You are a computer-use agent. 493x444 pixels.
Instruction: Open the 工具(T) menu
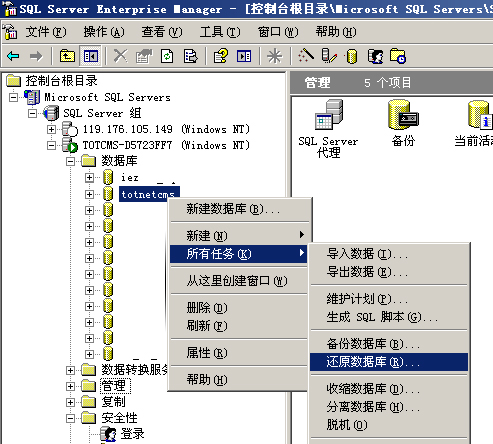tap(220, 32)
